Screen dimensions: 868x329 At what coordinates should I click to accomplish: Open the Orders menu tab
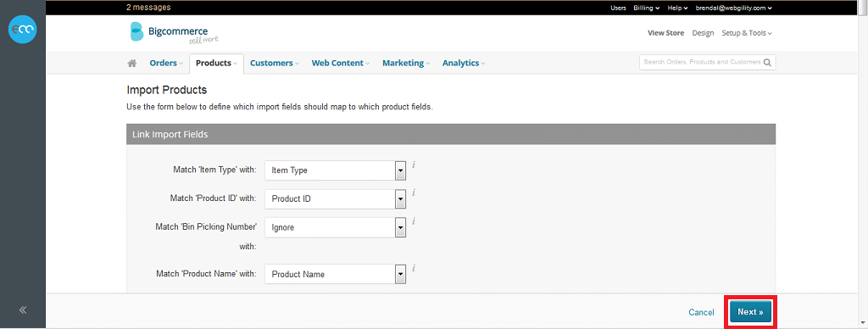[166, 63]
